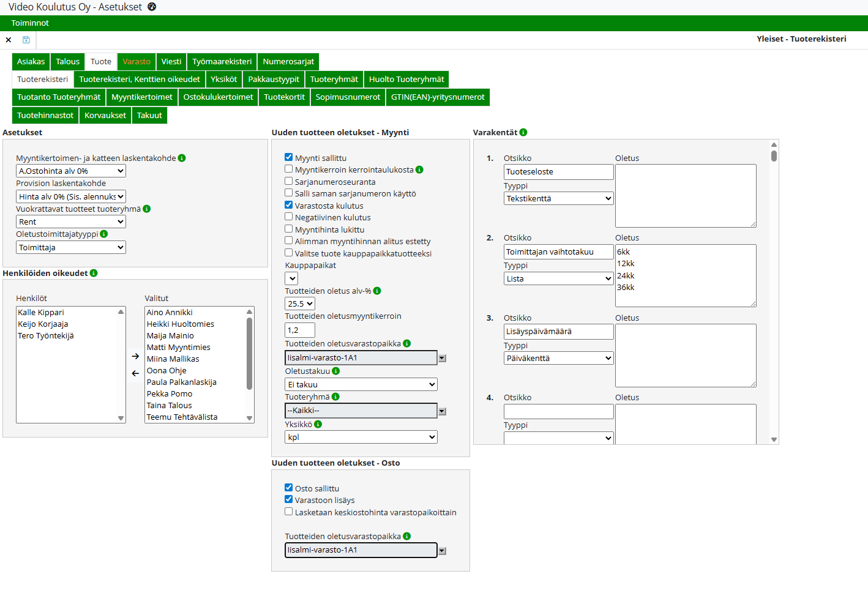Select Kalle Kippari in Henkilöt list
This screenshot has height=615, width=868.
point(41,312)
